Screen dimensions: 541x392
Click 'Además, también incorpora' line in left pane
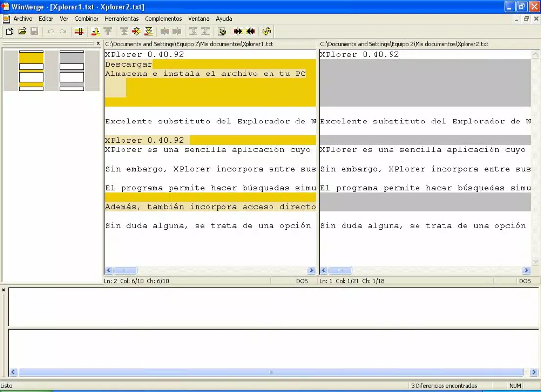click(x=210, y=207)
